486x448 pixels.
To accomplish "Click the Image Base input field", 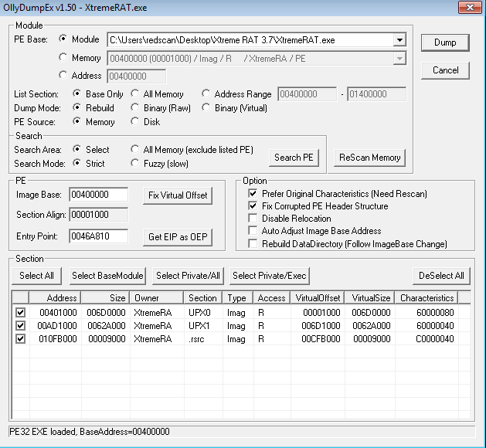I will (x=99, y=195).
